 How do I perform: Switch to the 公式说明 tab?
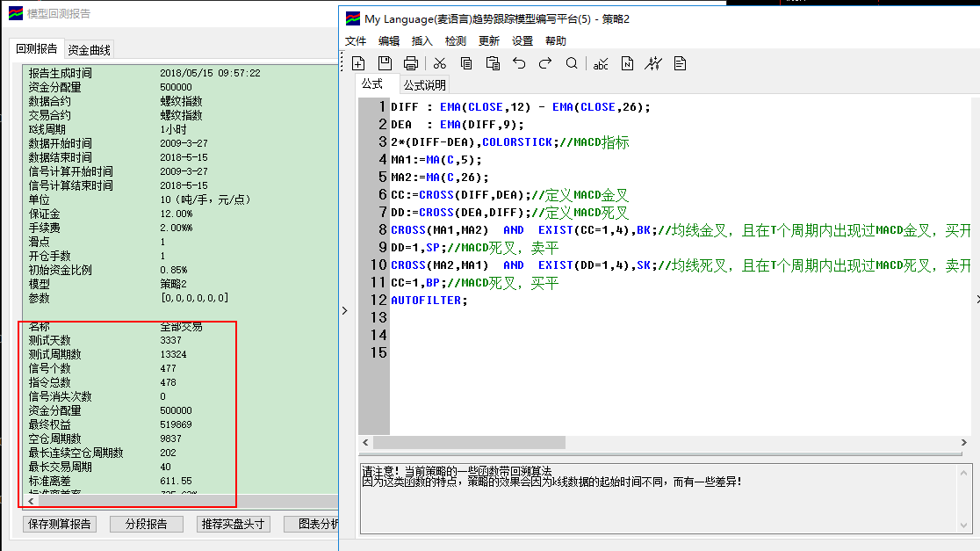pos(425,85)
